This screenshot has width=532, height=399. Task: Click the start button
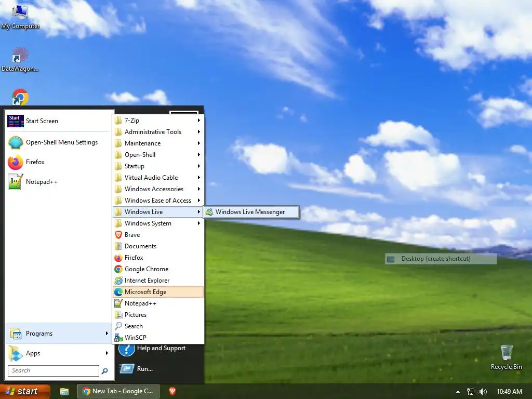tap(25, 392)
